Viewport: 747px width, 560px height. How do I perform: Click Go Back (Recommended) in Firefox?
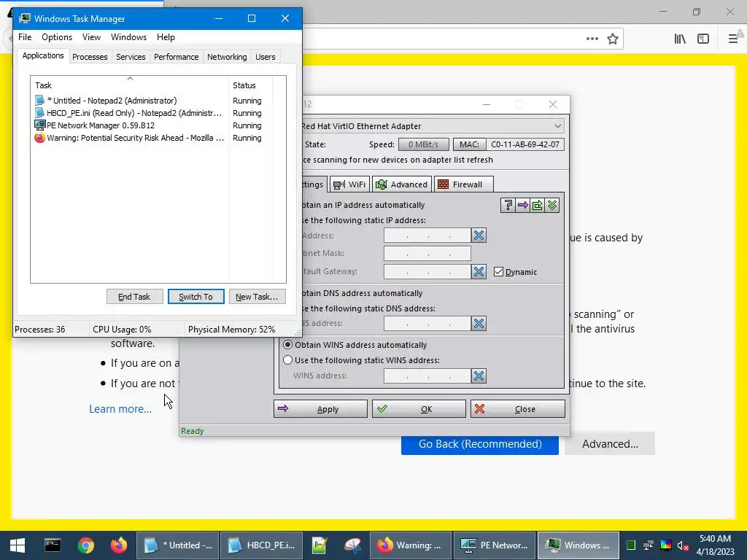click(480, 444)
